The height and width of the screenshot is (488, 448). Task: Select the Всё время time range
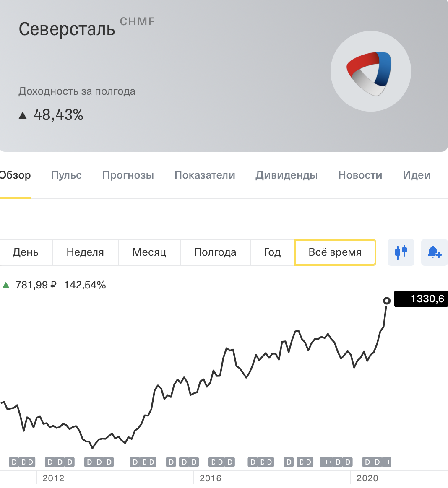click(x=335, y=252)
